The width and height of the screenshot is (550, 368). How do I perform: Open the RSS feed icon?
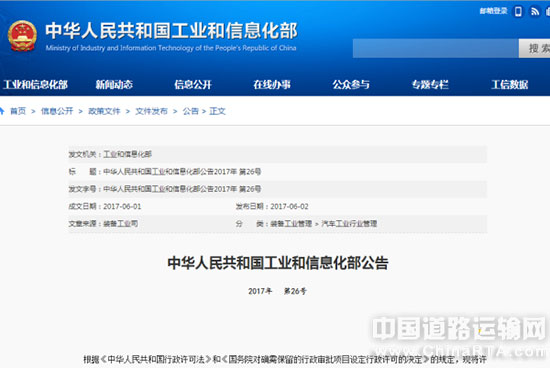[x=535, y=12]
